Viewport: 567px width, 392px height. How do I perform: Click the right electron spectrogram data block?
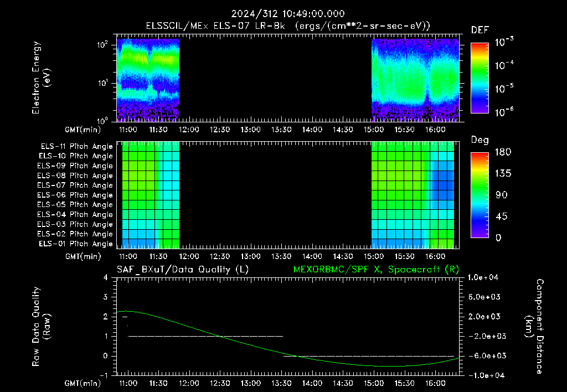click(415, 80)
